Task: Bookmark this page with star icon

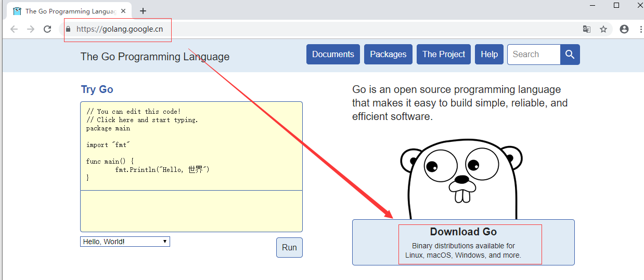Action: click(603, 29)
